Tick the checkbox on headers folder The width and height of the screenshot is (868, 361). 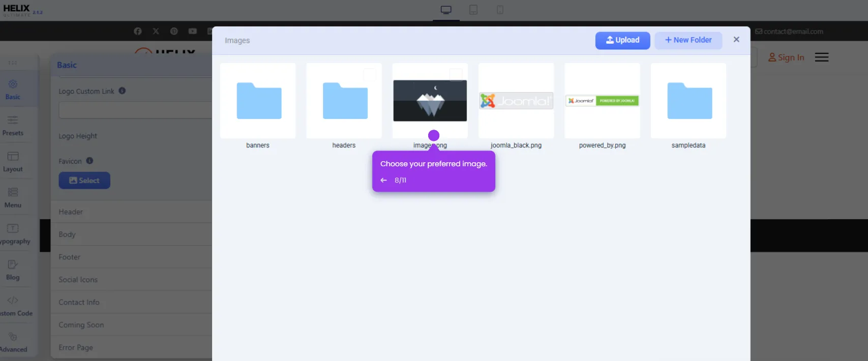(x=370, y=75)
